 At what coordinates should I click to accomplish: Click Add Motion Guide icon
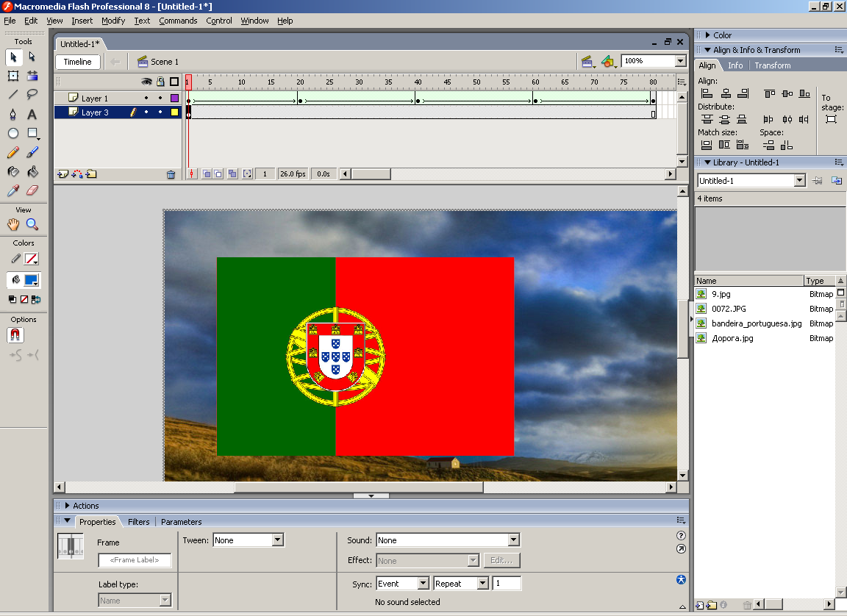(77, 173)
